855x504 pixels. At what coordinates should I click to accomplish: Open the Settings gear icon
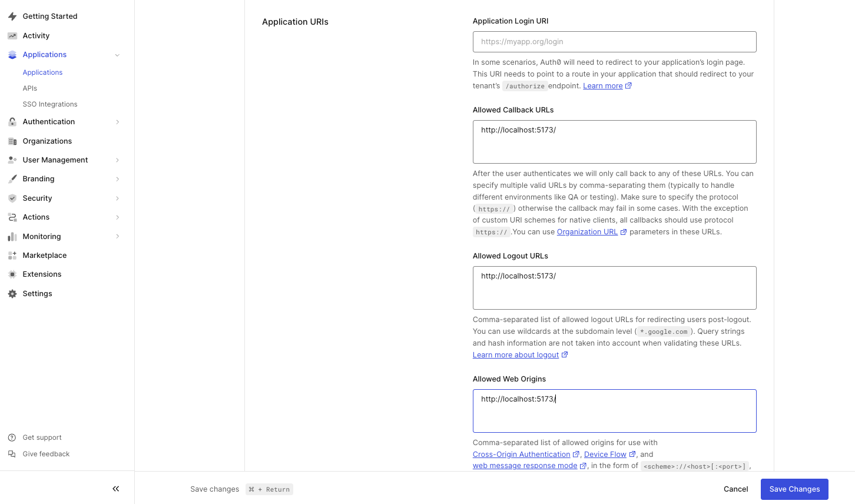pyautogui.click(x=11, y=293)
